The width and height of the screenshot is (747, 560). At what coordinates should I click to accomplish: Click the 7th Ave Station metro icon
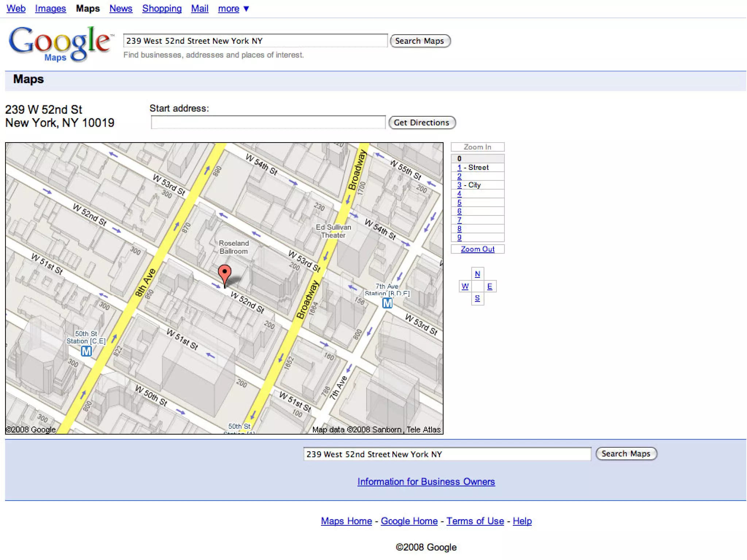pyautogui.click(x=387, y=303)
